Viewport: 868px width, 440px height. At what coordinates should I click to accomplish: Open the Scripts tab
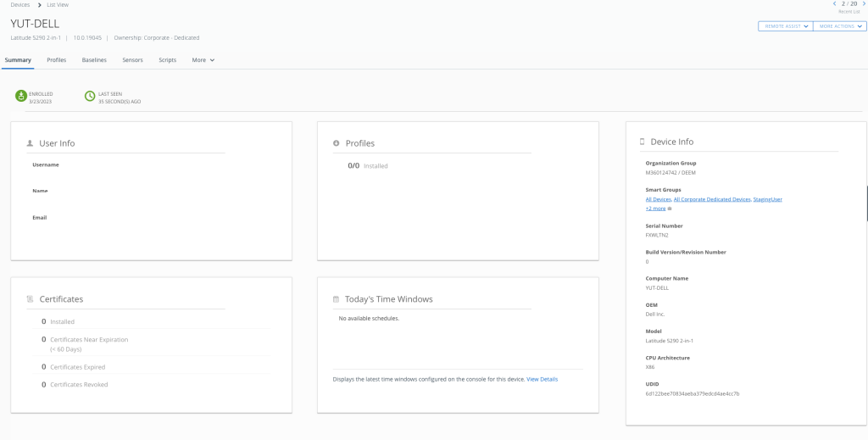coord(167,60)
